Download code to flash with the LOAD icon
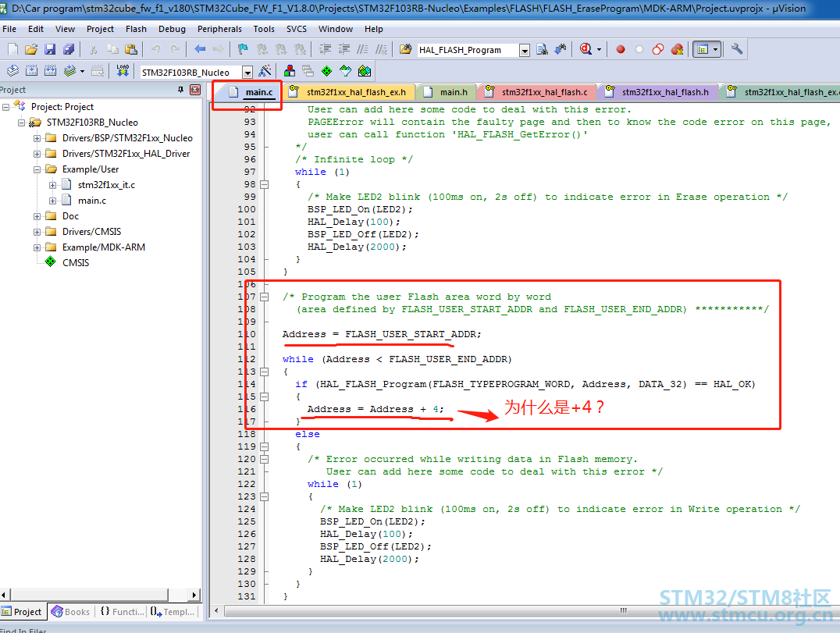 tap(123, 71)
